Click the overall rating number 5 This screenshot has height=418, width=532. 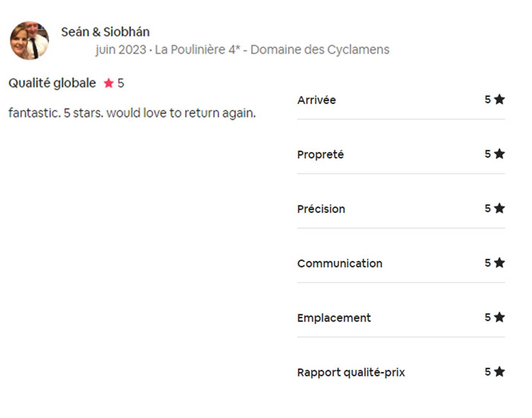[121, 83]
